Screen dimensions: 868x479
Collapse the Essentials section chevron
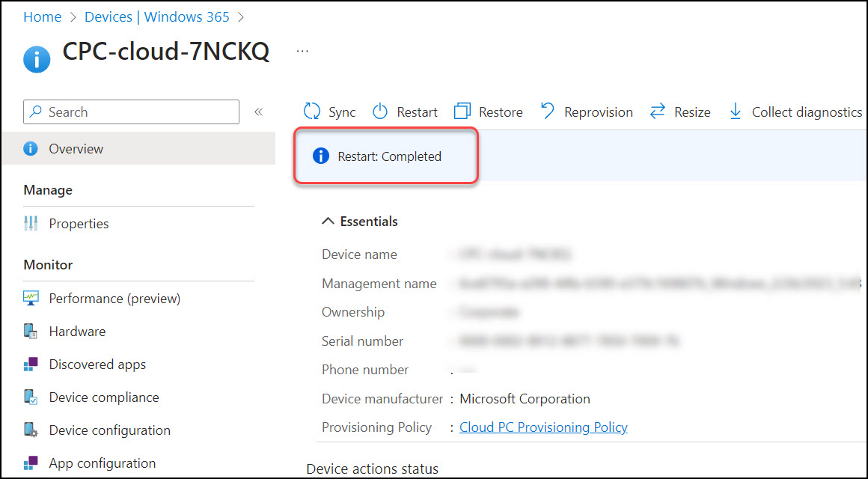coord(328,222)
